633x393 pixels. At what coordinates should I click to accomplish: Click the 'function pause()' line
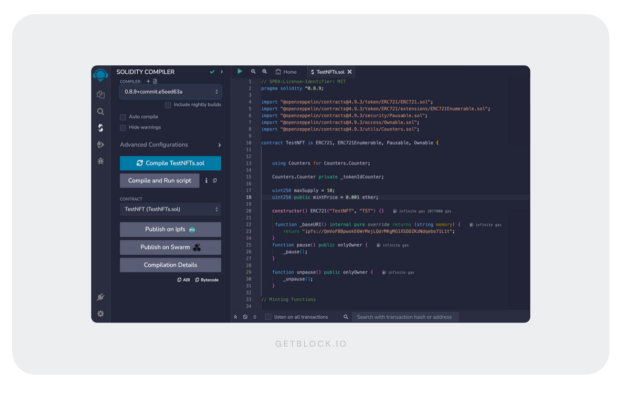coord(320,245)
